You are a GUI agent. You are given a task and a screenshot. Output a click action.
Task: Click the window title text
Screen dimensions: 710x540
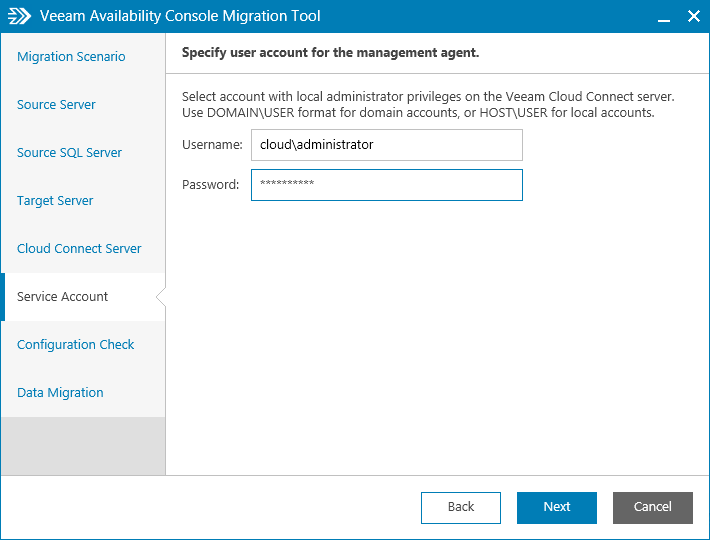180,17
